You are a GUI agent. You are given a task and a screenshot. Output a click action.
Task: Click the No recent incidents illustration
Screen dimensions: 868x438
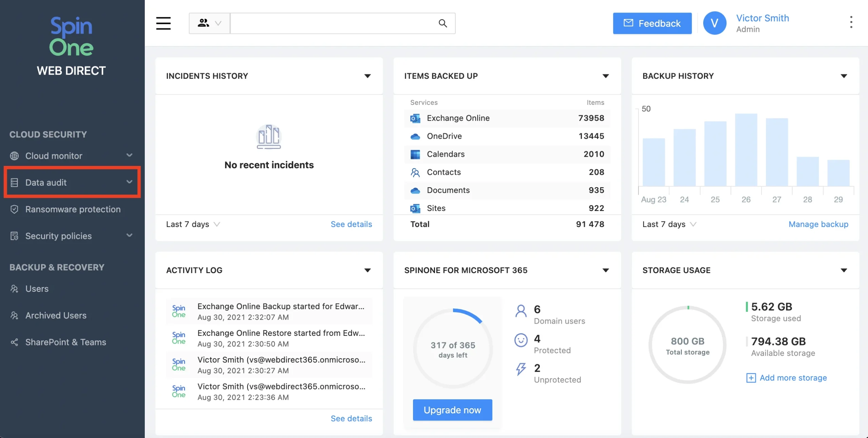[x=269, y=137]
